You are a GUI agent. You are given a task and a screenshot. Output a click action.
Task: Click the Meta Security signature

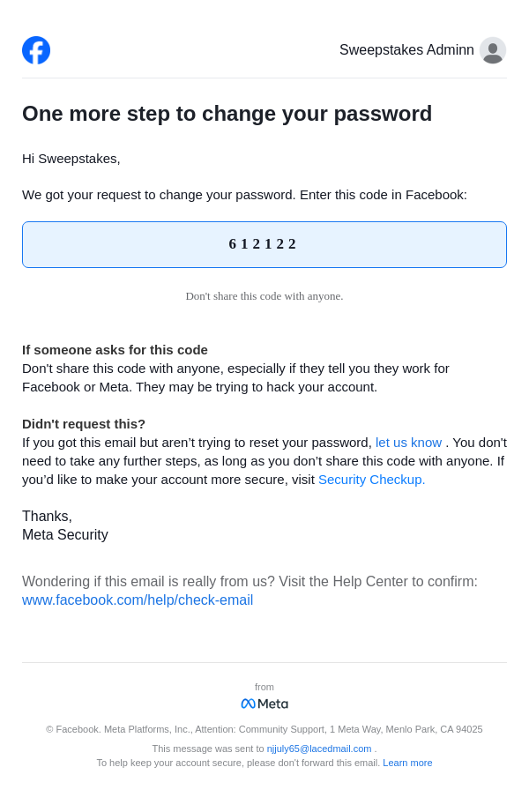tap(65, 535)
